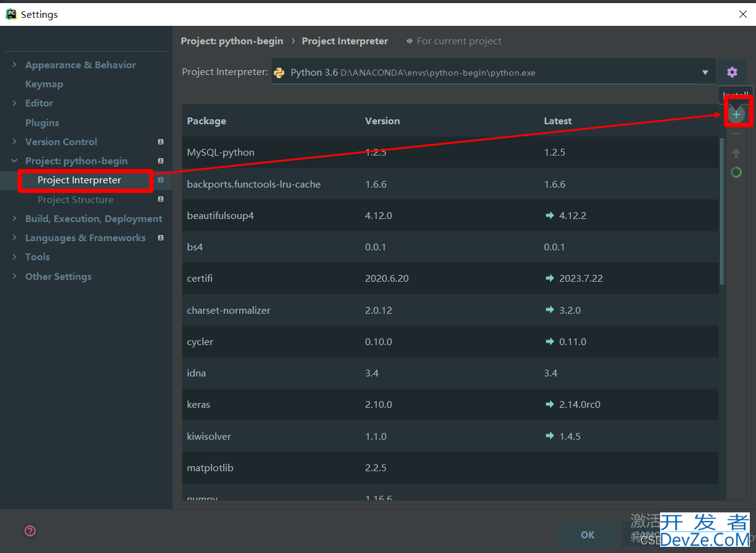
Task: Click update arrow icon for keras
Action: [x=549, y=404]
